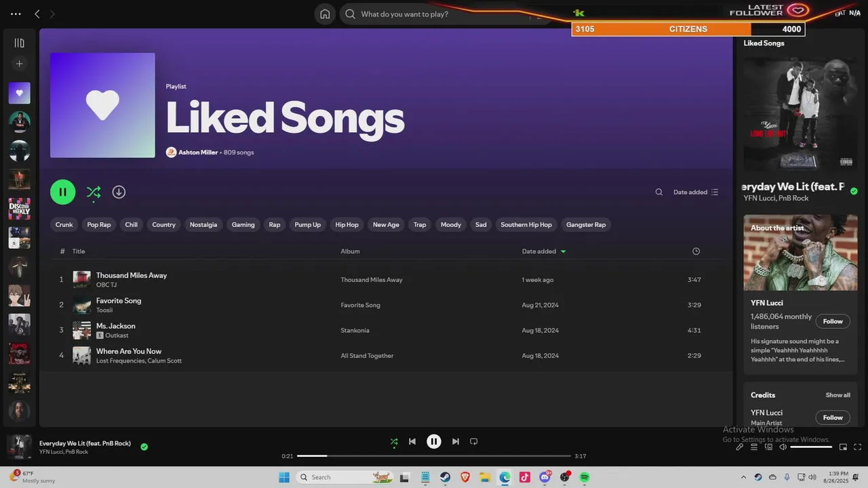Screen dimensions: 868x488
Task: Select the Pump Up filter chip
Action: pyautogui.click(x=308, y=224)
